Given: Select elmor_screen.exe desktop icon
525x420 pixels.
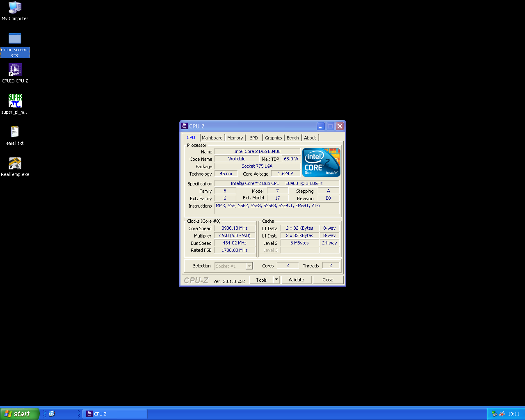Looking at the screenshot, I should [x=15, y=45].
